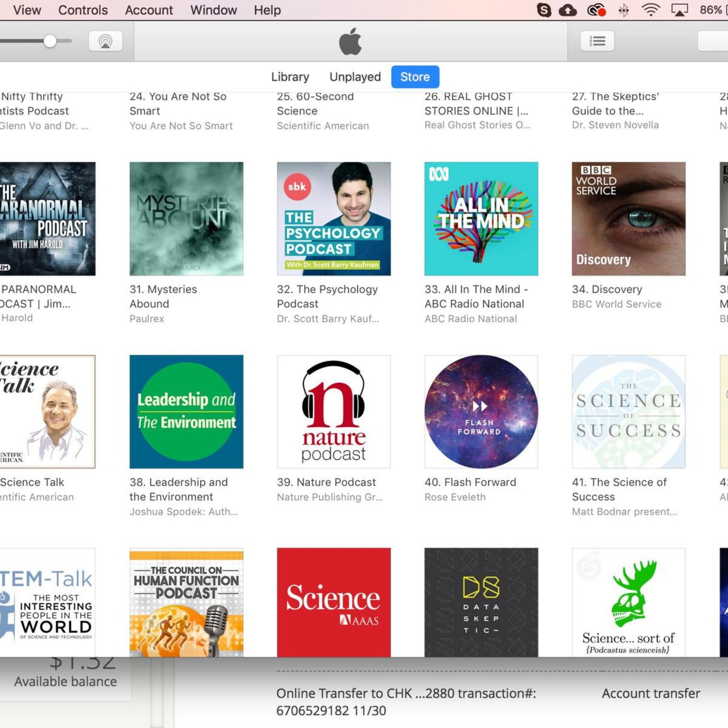Click the Dr. Steven Novella author text
Image resolution: width=728 pixels, height=728 pixels.
(615, 125)
